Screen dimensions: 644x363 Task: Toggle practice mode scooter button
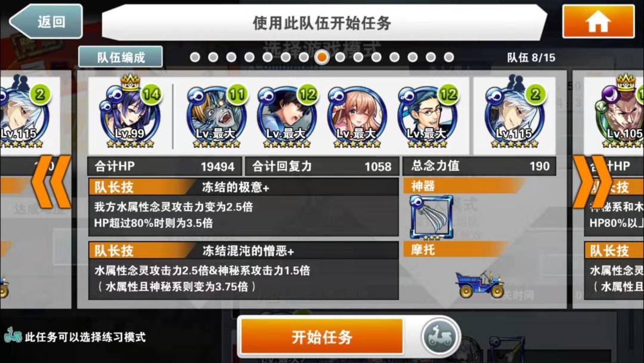point(440,337)
